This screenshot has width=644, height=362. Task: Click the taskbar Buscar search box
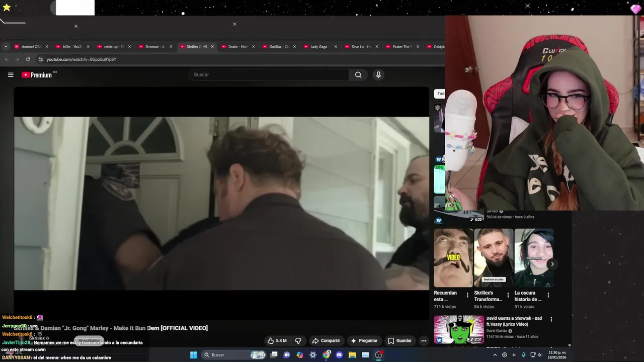pos(233,355)
